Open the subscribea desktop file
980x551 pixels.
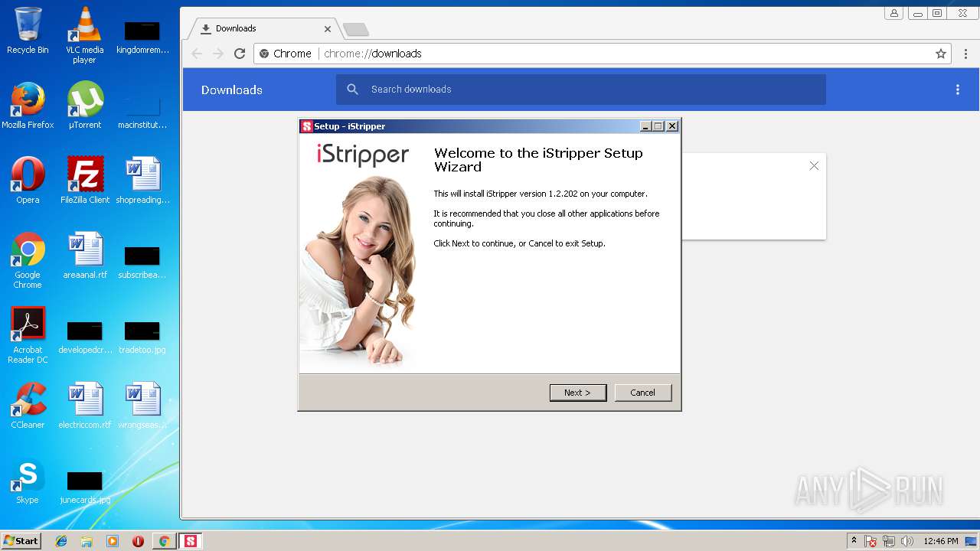(142, 262)
